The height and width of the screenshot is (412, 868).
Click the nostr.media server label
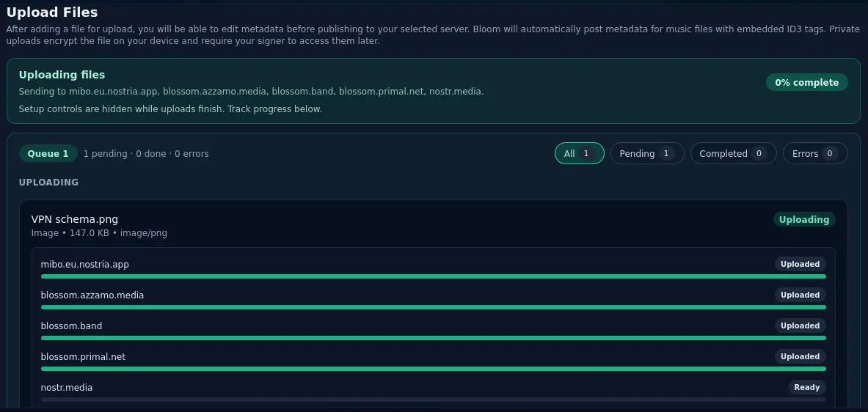coord(67,387)
